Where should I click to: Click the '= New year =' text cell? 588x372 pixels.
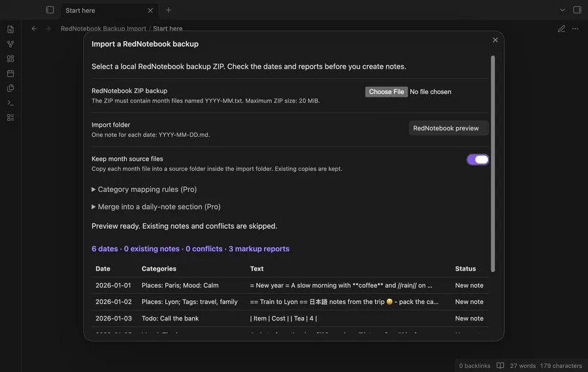pos(341,285)
